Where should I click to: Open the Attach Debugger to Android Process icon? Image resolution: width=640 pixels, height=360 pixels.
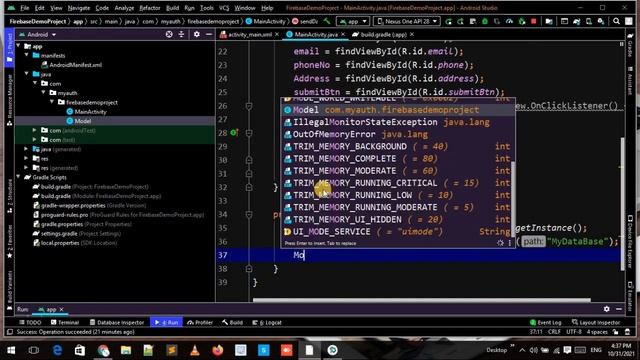tap(522, 21)
